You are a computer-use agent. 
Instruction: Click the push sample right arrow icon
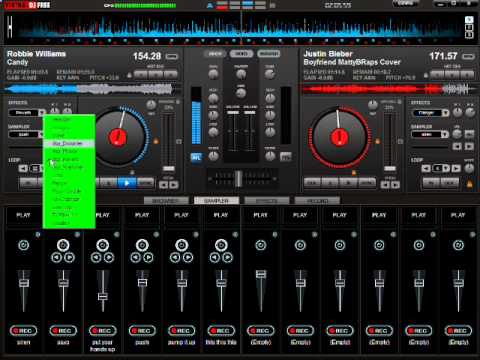pos(149,258)
